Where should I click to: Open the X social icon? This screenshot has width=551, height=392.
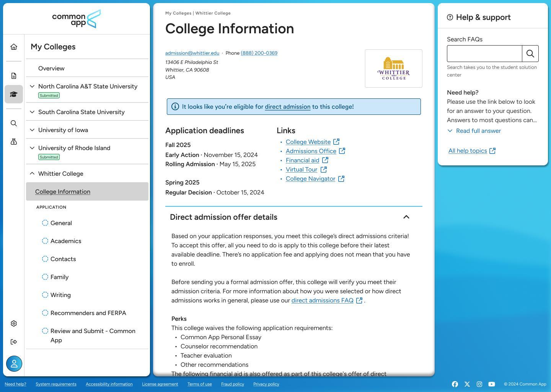[x=467, y=384]
